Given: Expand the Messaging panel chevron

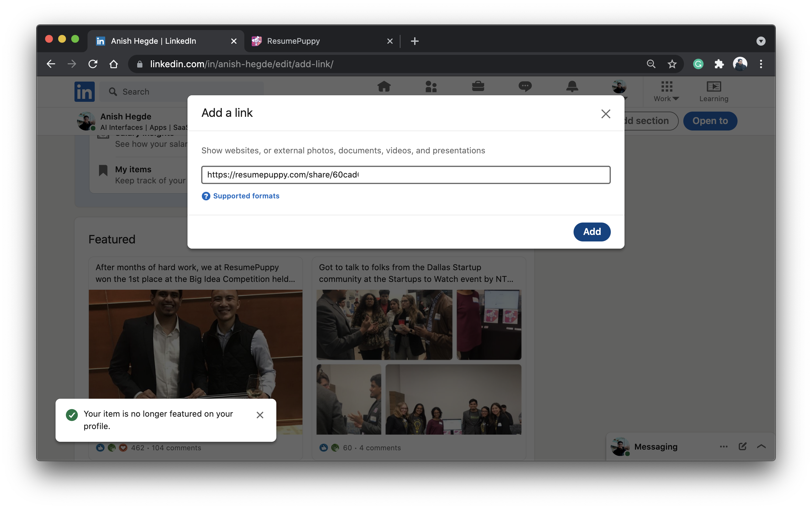Looking at the screenshot, I should [761, 446].
